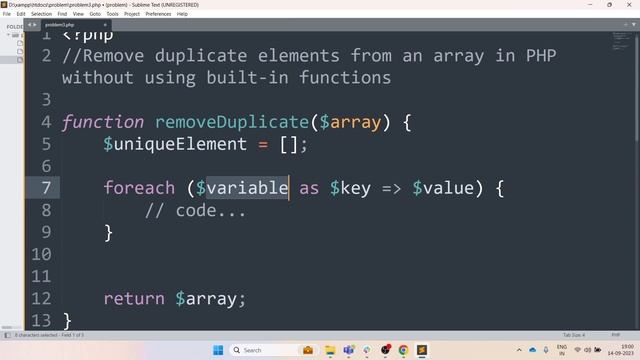Open the Selection menu
This screenshot has height=360, width=640.
point(41,14)
